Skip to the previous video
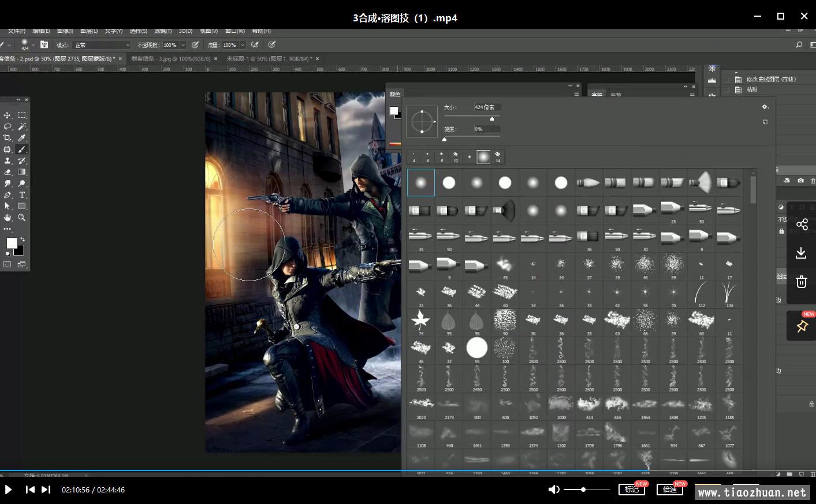The height and width of the screenshot is (504, 816). point(30,490)
